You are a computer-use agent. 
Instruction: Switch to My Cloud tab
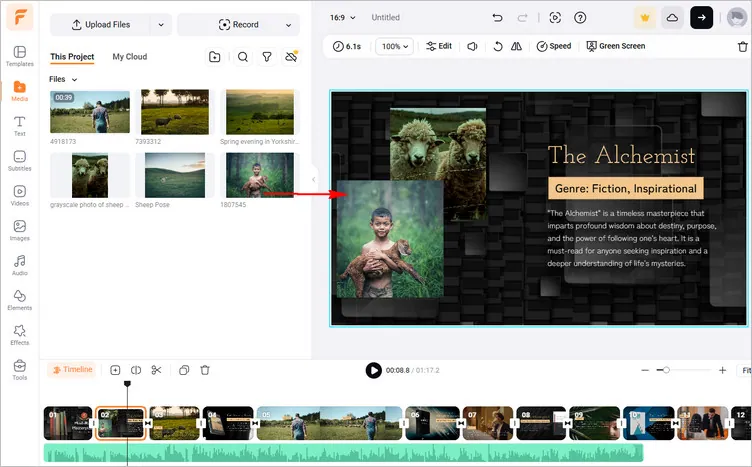click(x=129, y=57)
